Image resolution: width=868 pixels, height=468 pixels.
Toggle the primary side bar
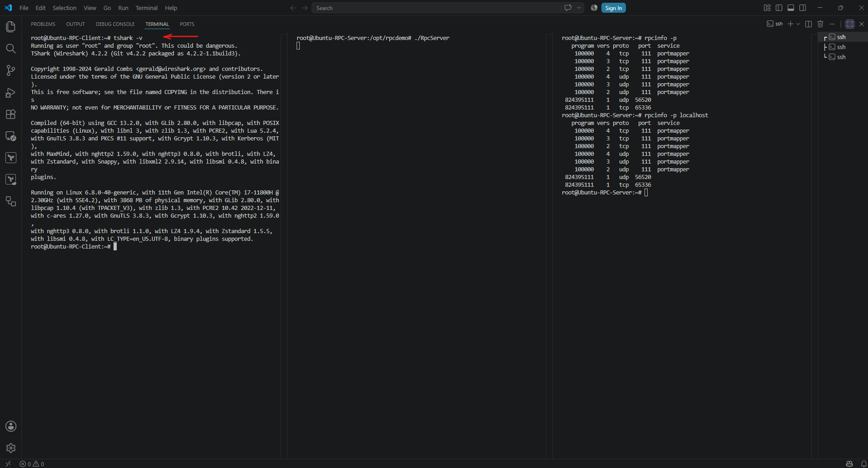[779, 8]
